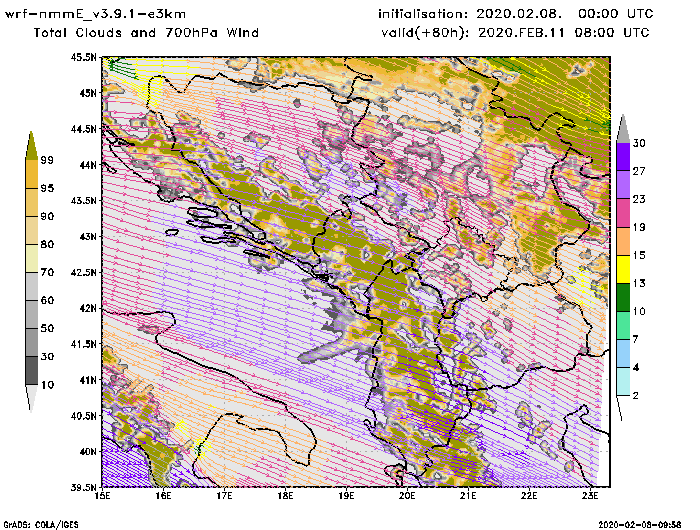This screenshot has width=700, height=530.
Task: Click the 45.5N latitude axis label
Action: pos(83,57)
